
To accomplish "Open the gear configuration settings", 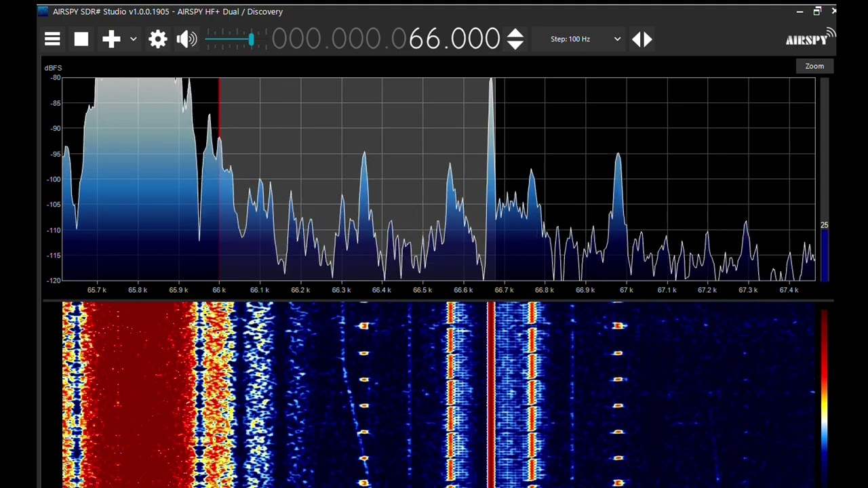I will click(158, 39).
